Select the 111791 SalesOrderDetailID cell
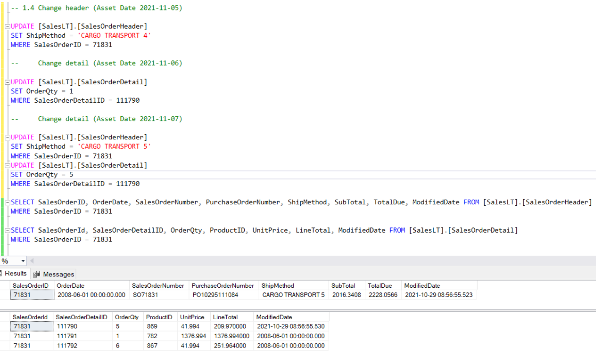Screen dimensions: 602x364 pyautogui.click(x=66, y=336)
